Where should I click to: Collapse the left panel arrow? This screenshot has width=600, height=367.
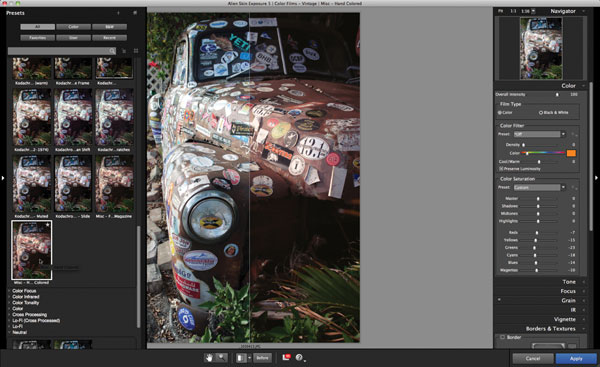click(3, 178)
